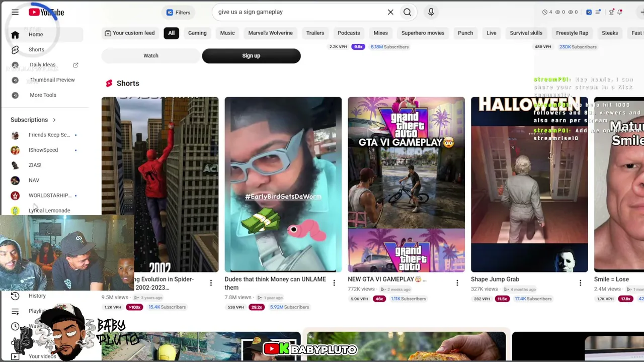644x362 pixels.
Task: Check the clock stat counter showing 4
Action: click(x=547, y=12)
